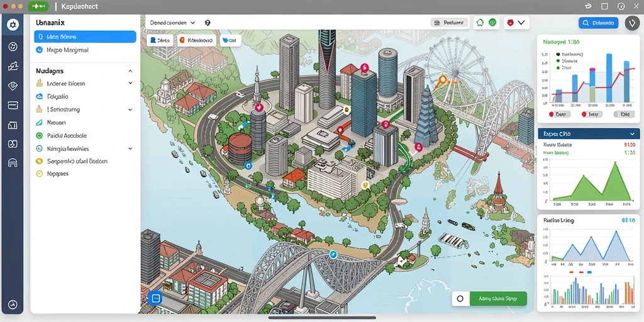Select the Paidul Accobole list item
644x322 pixels.
[62, 136]
